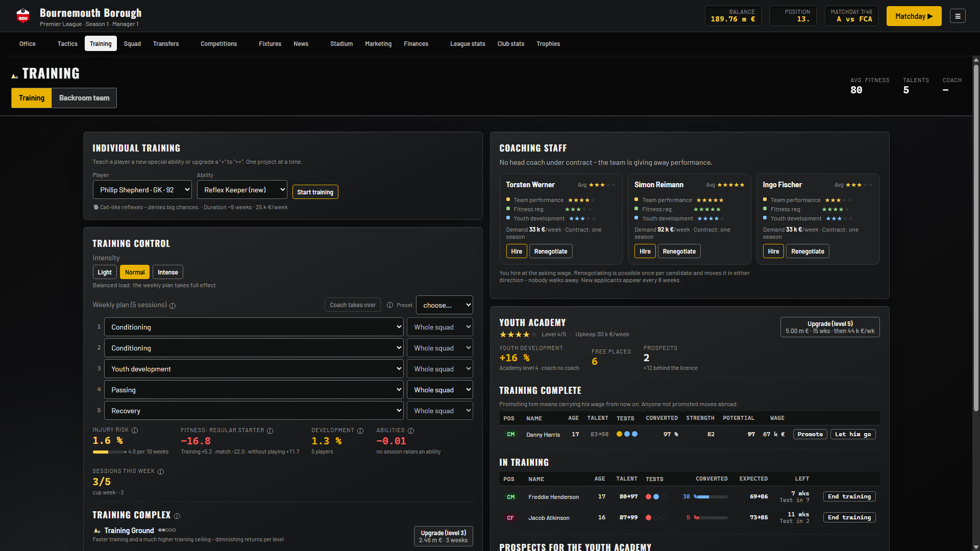The height and width of the screenshot is (551, 980).
Task: Open session 5 Recovery dropdown
Action: click(x=254, y=411)
